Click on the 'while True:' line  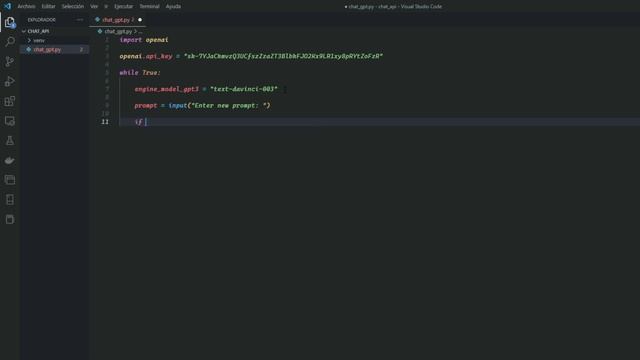tap(140, 73)
